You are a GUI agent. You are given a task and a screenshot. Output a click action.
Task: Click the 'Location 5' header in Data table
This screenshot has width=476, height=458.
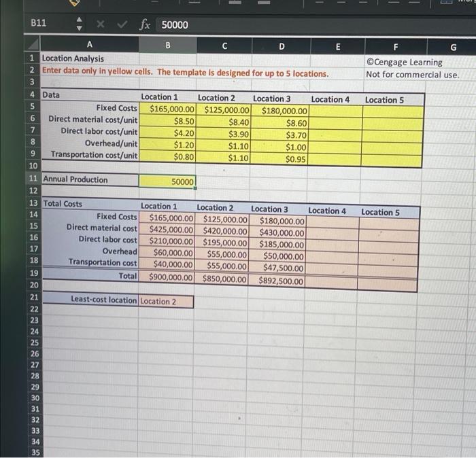[384, 100]
